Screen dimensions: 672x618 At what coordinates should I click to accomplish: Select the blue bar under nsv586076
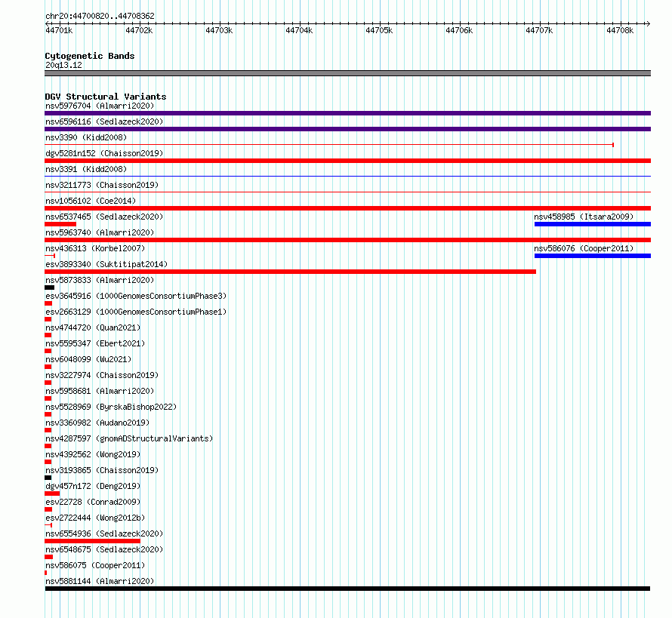[593, 256]
